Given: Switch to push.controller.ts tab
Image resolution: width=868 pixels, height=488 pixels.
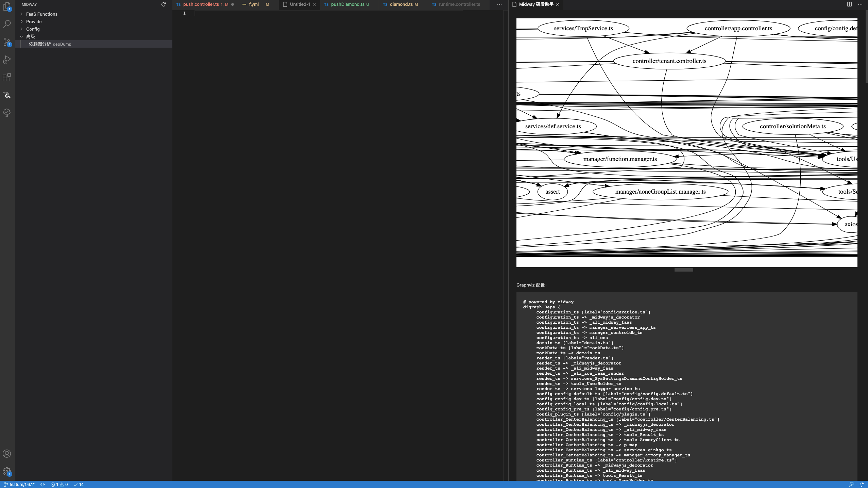Looking at the screenshot, I should [201, 4].
